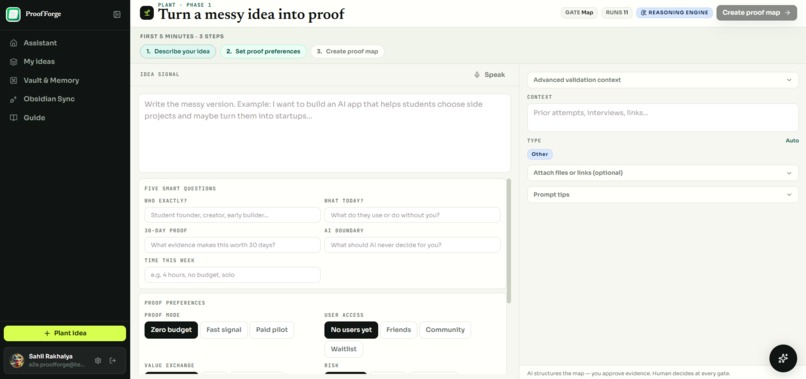The height and width of the screenshot is (379, 806).
Task: Select Zero budget proof mode
Action: pyautogui.click(x=171, y=330)
